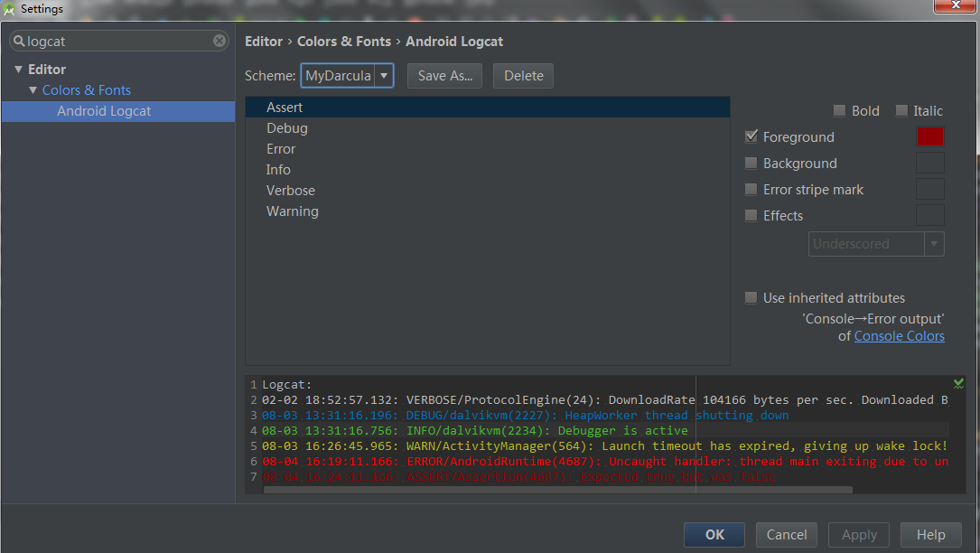Viewport: 980px width, 553px height.
Task: Select the Verbose log level
Action: (488, 190)
